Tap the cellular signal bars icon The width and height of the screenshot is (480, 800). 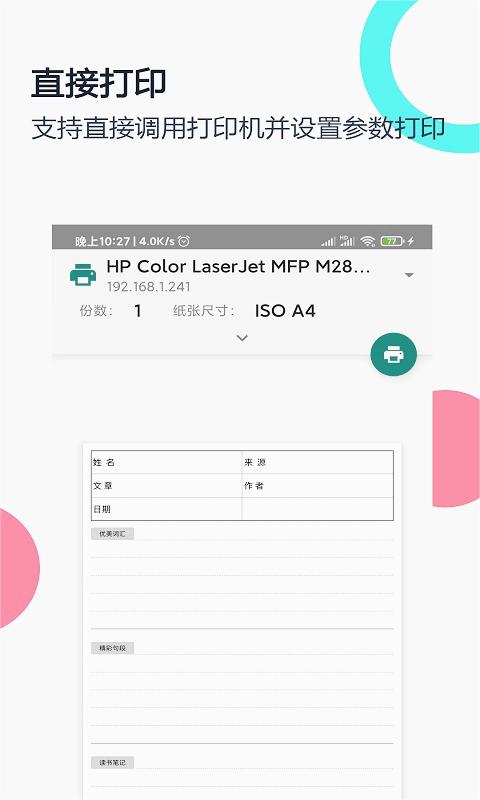pyautogui.click(x=328, y=241)
